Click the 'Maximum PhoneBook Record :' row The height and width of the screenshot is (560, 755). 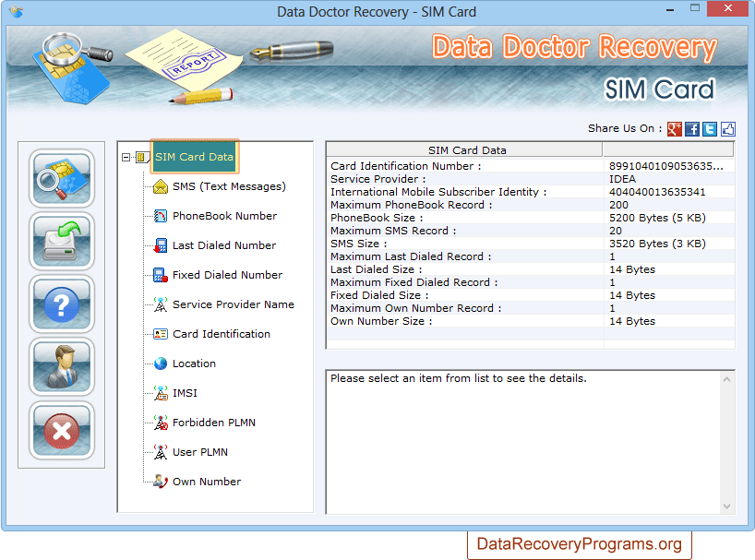point(531,205)
